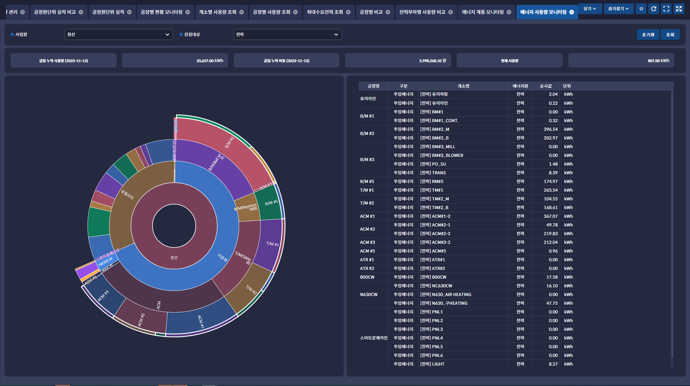Open the 검침대상 dropdown

[287, 34]
